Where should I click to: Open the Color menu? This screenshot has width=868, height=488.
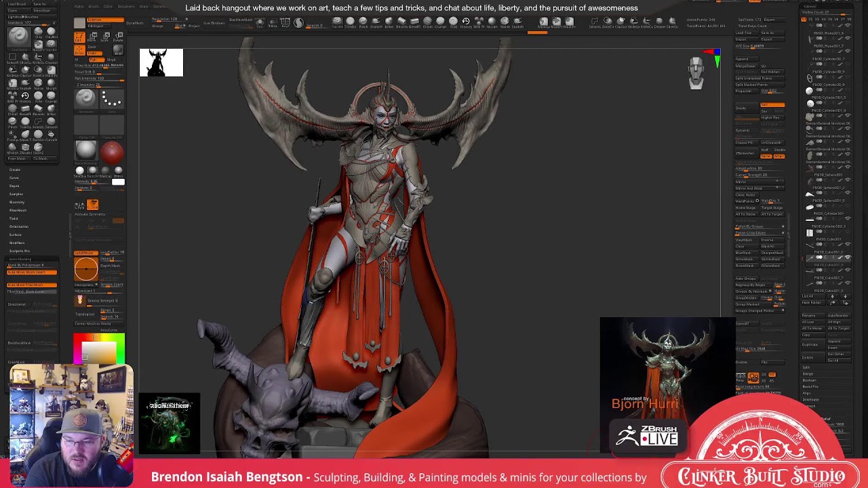click(x=108, y=7)
